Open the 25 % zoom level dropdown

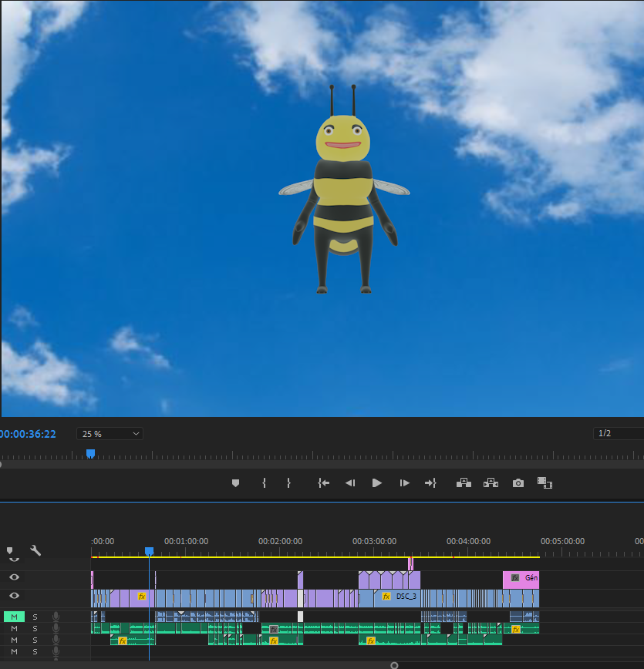[110, 434]
